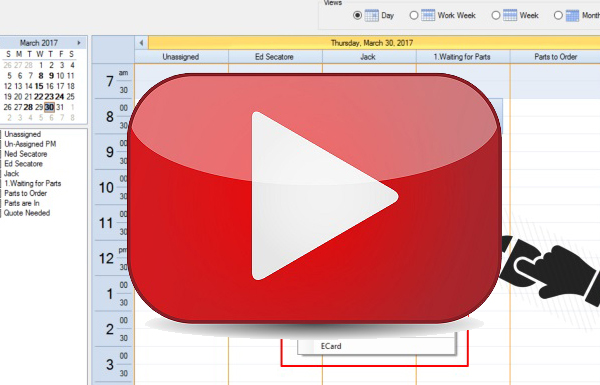Screen dimensions: 600x385
Task: Go to previous day using left arrow
Action: 142,43
